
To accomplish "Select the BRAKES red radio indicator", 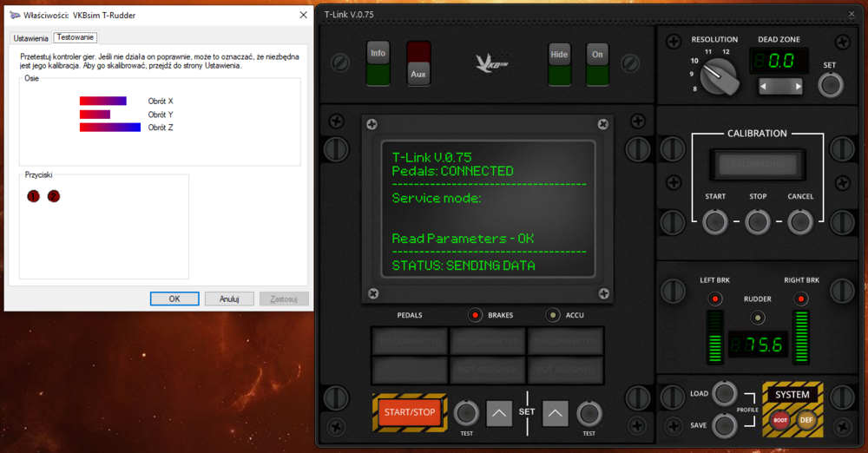I will tap(475, 315).
